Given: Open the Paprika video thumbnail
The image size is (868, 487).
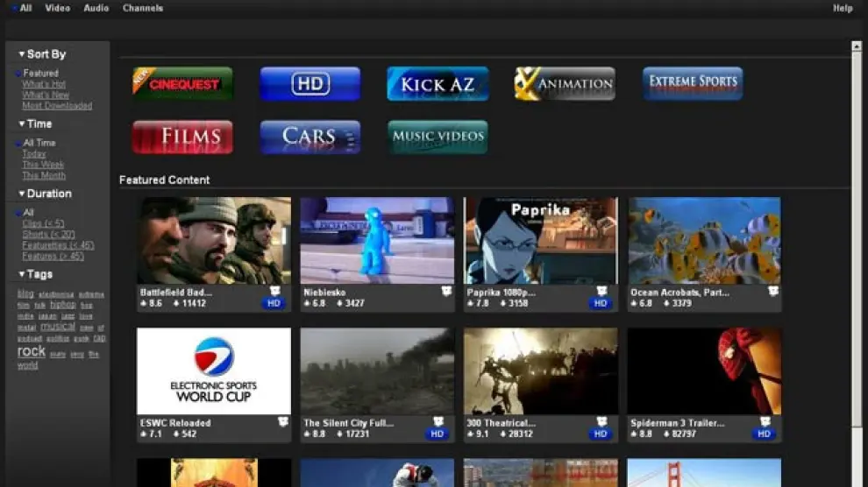Looking at the screenshot, I should [x=540, y=240].
